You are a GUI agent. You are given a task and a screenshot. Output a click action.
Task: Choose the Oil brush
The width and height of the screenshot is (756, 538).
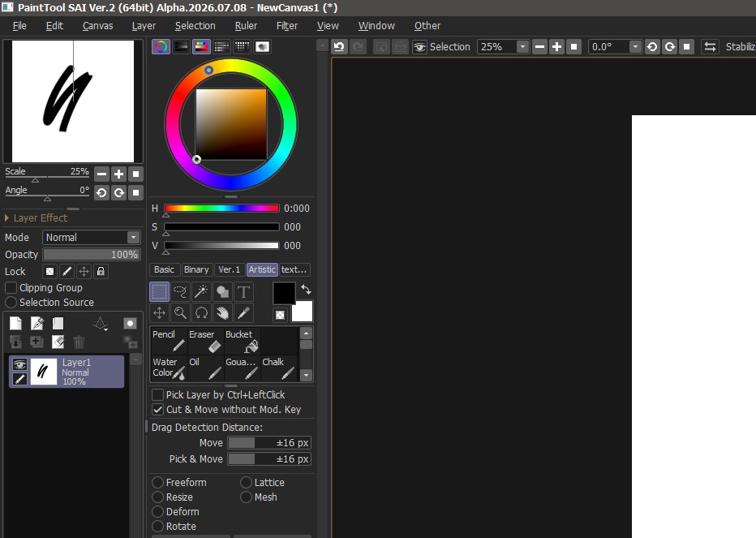tap(205, 368)
